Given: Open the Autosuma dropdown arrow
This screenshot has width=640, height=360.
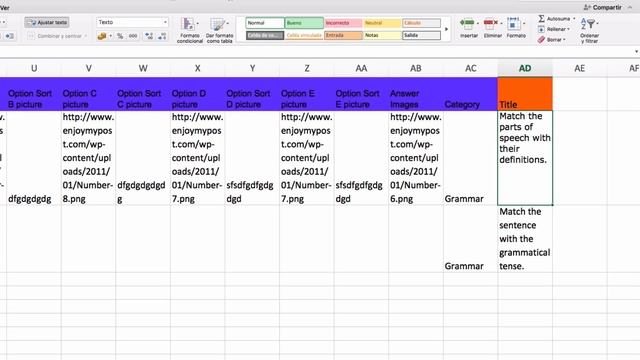Looking at the screenshot, I should tap(574, 19).
